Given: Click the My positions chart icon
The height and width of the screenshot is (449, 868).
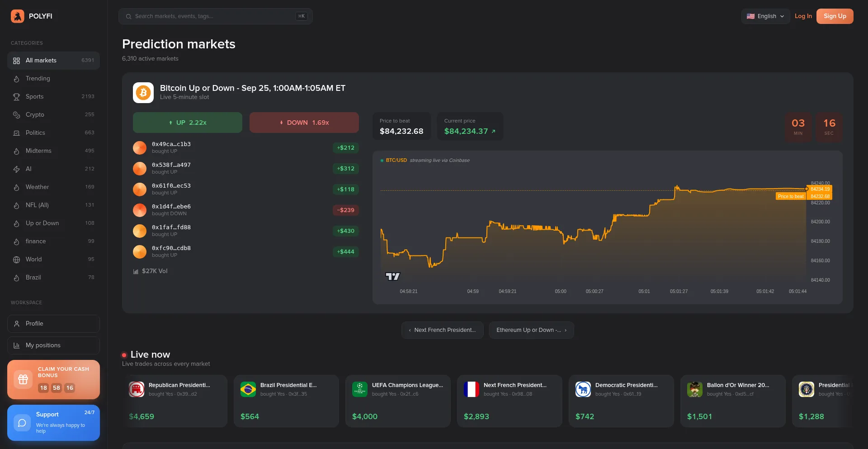Looking at the screenshot, I should 17,345.
